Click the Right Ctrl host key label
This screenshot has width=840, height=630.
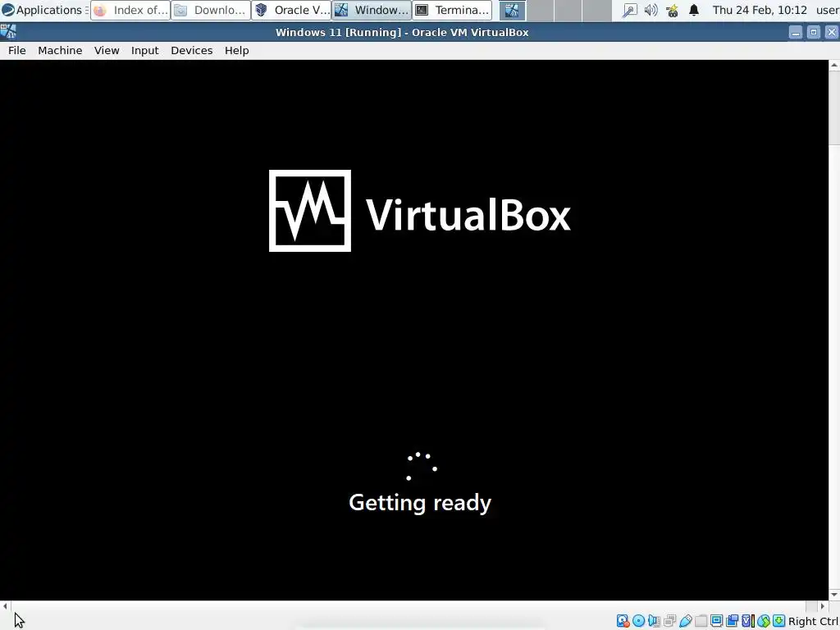point(814,622)
